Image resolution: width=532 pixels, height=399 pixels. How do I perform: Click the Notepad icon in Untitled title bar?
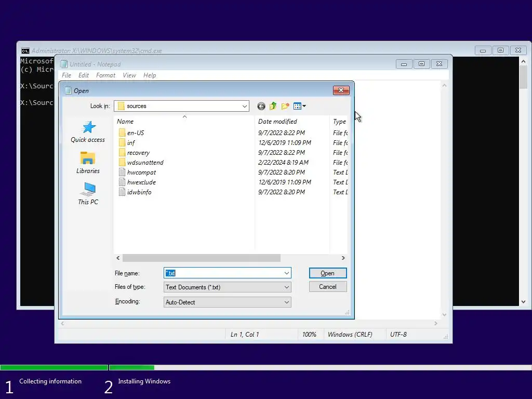[64, 64]
